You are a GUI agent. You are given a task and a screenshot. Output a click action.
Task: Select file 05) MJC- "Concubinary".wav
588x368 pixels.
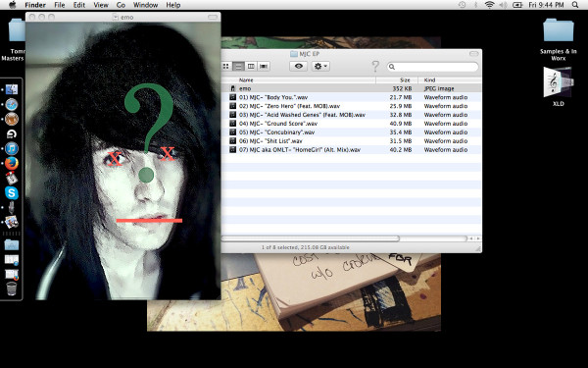pyautogui.click(x=352, y=132)
